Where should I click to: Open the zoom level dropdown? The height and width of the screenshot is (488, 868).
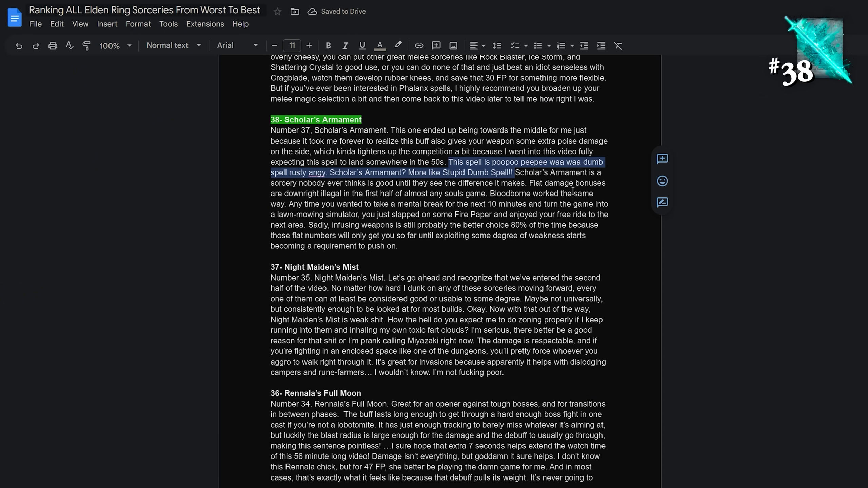coord(115,46)
